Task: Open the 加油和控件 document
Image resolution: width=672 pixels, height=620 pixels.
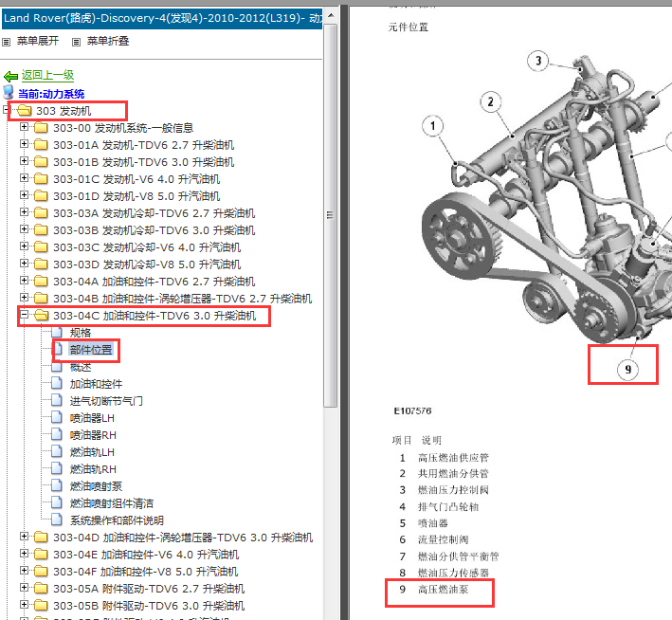Action: 96,384
